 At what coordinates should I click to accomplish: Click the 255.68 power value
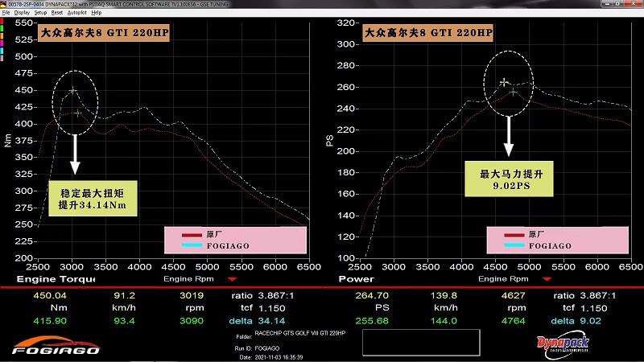tap(372, 321)
